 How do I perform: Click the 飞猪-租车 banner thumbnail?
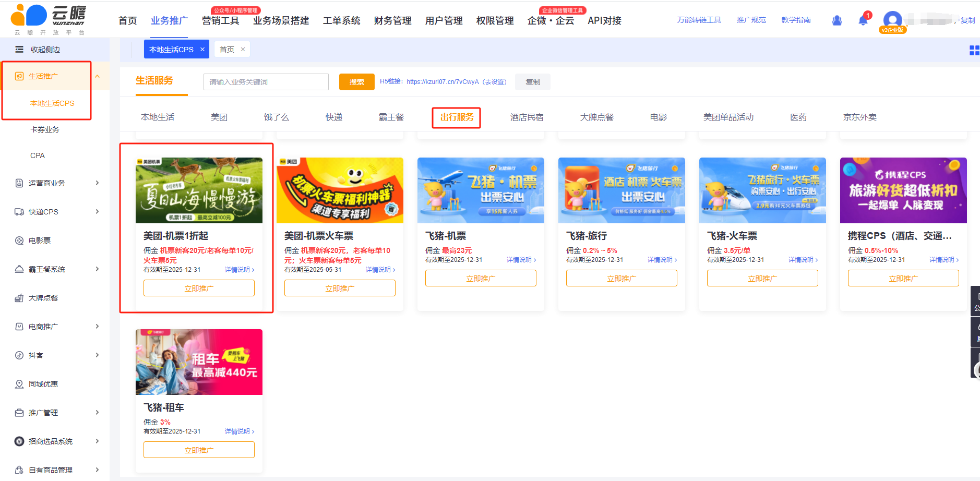199,362
